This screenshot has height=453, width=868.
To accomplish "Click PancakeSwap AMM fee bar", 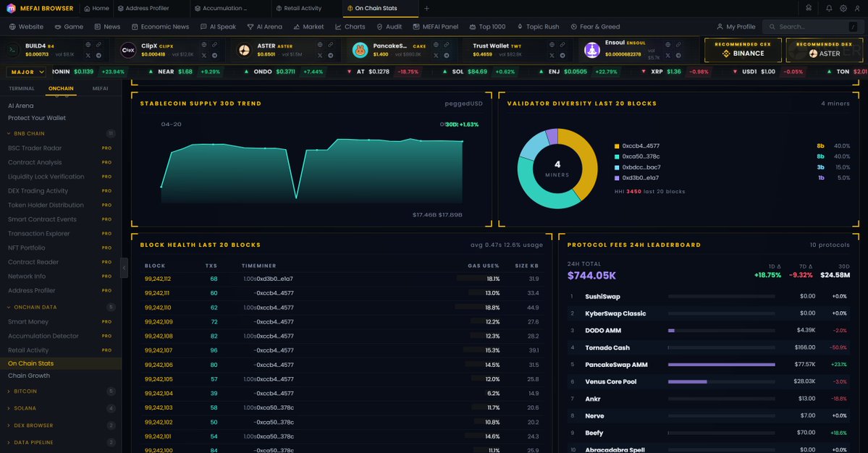I will pyautogui.click(x=721, y=365).
